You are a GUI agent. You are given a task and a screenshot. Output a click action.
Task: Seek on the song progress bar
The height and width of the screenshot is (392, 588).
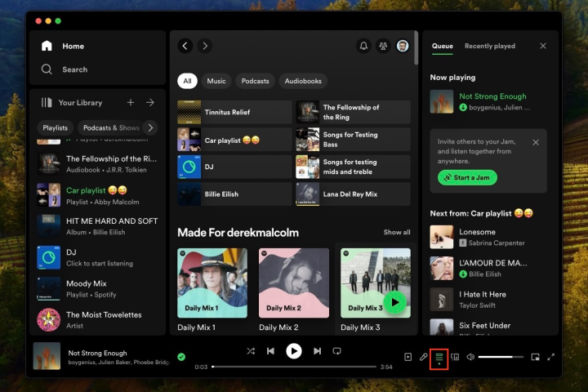294,367
